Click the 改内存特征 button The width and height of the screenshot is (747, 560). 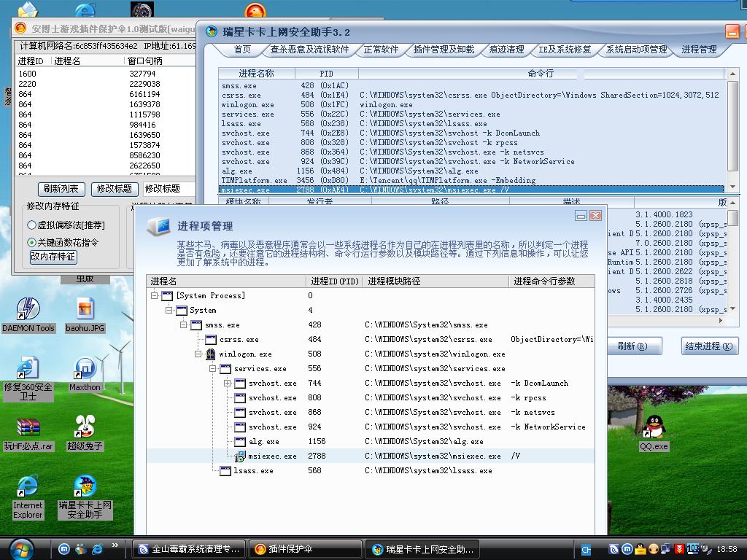53,257
